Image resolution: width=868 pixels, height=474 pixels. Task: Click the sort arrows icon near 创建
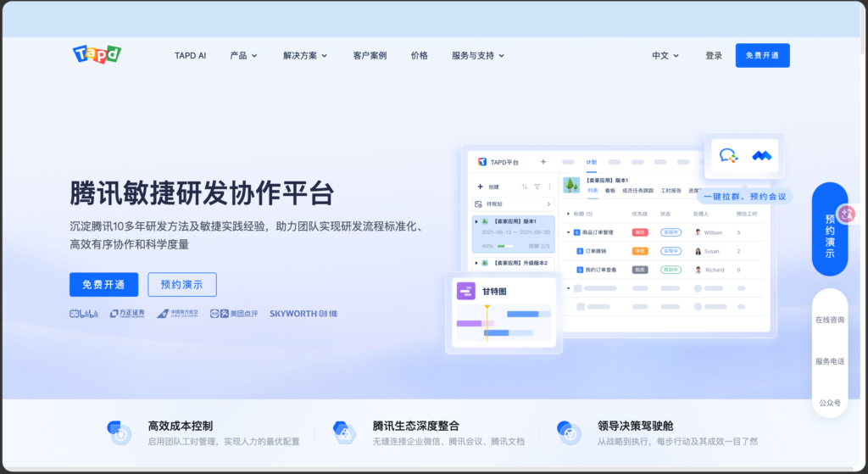tap(524, 187)
